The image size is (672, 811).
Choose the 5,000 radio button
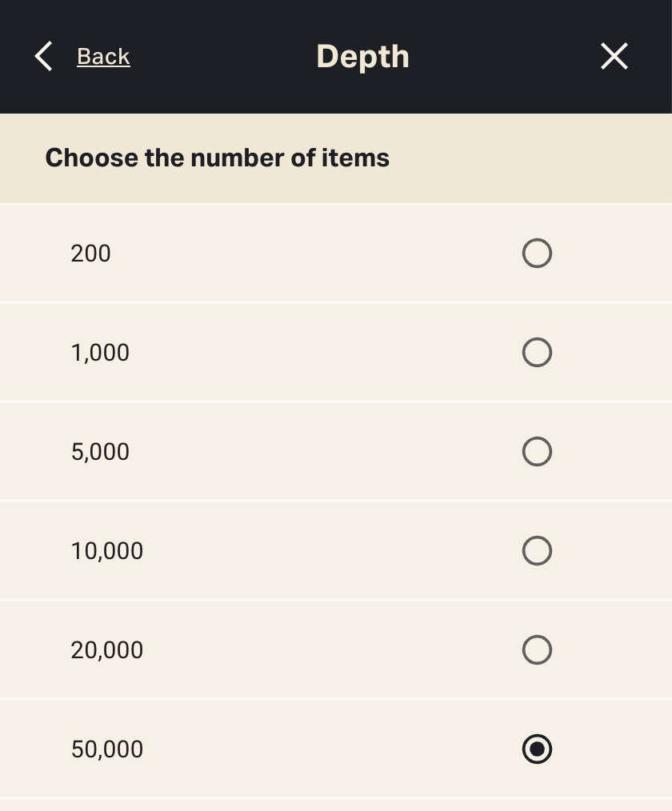coord(537,452)
